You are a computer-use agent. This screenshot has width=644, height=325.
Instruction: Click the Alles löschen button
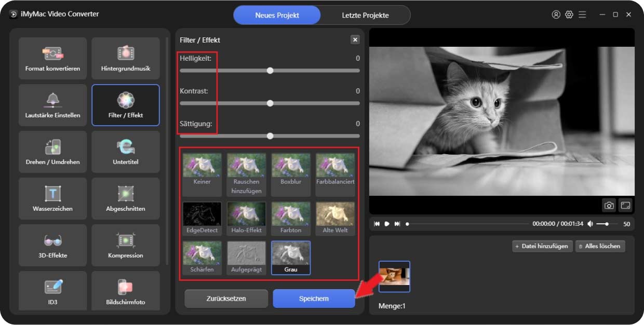[600, 246]
